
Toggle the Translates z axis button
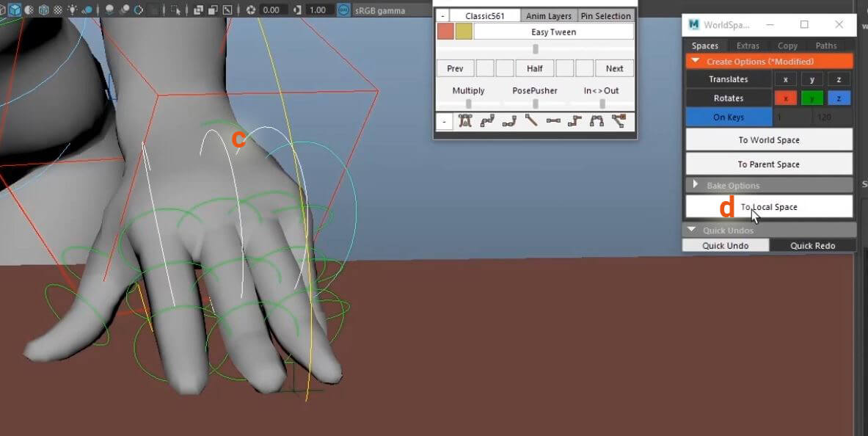coord(839,79)
